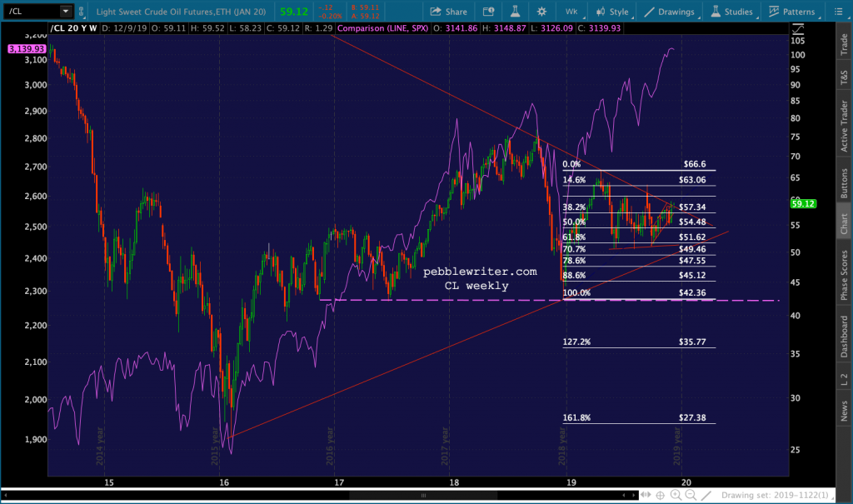Zoom out with magnifier minus icon
The image size is (853, 504).
tap(691, 495)
